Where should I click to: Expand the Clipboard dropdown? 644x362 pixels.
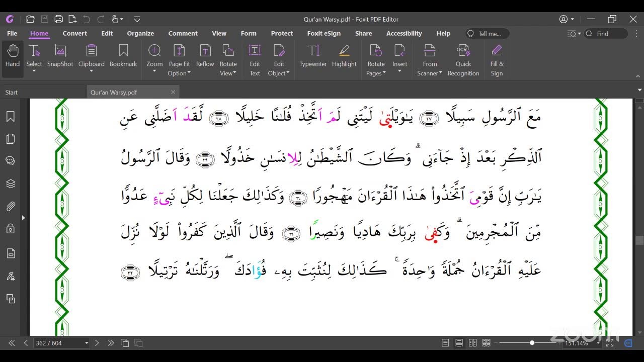[91, 71]
